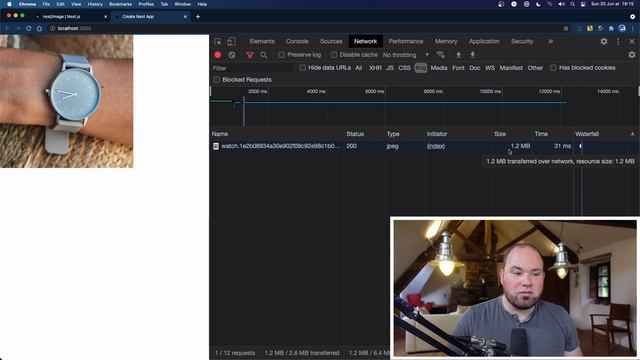640x360 pixels.
Task: Bookmark this page with star icon
Action: point(566,28)
